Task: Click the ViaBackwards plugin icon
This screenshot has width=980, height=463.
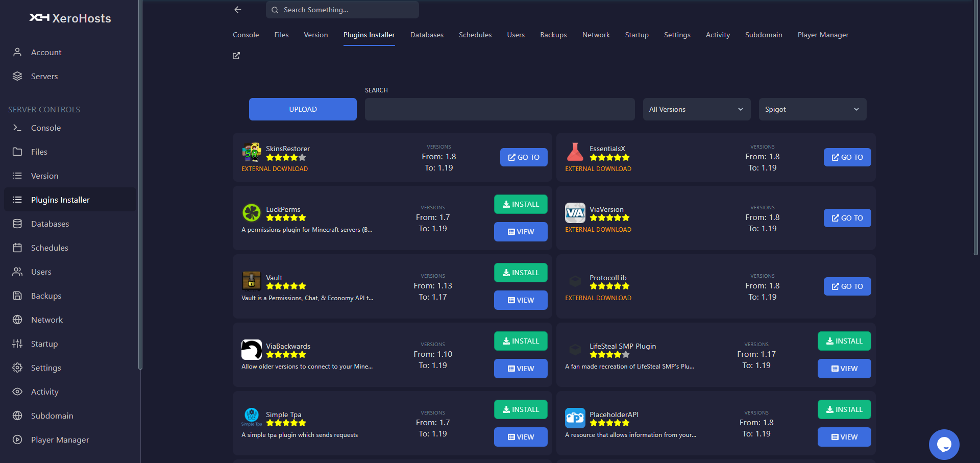Action: pos(252,350)
